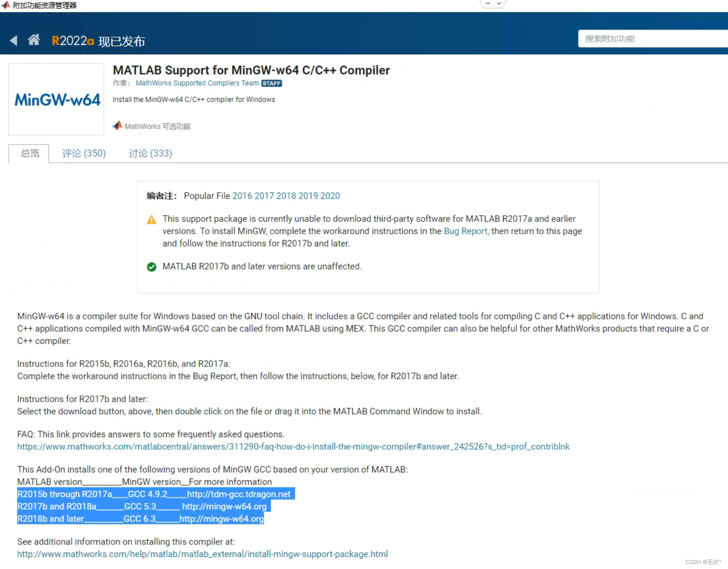Click the MATLAB icon in the title bar
The image size is (728, 569).
(x=6, y=5)
